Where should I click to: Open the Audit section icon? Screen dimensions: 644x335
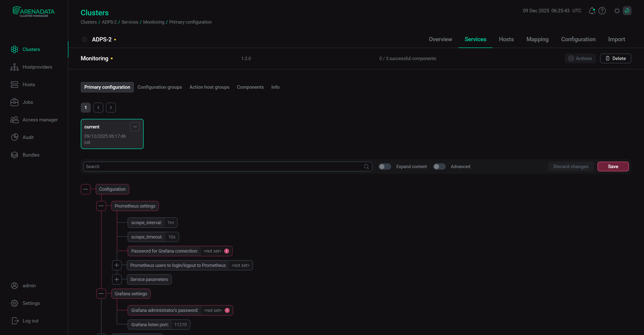(x=14, y=137)
